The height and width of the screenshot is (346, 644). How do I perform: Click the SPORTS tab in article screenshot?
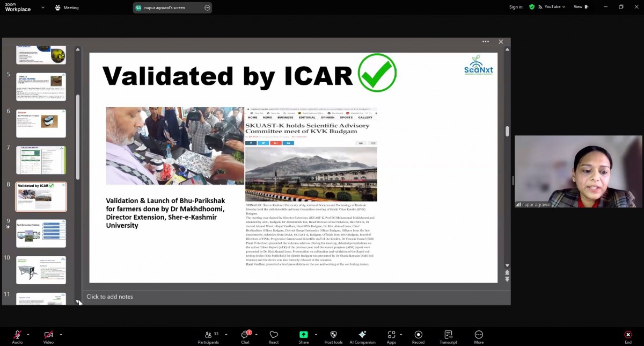pos(346,117)
